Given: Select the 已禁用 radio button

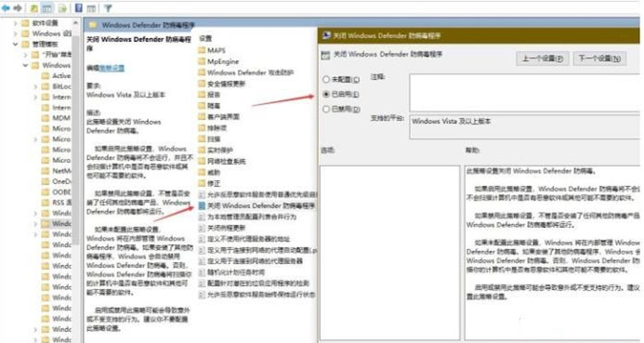Looking at the screenshot, I should click(x=326, y=109).
